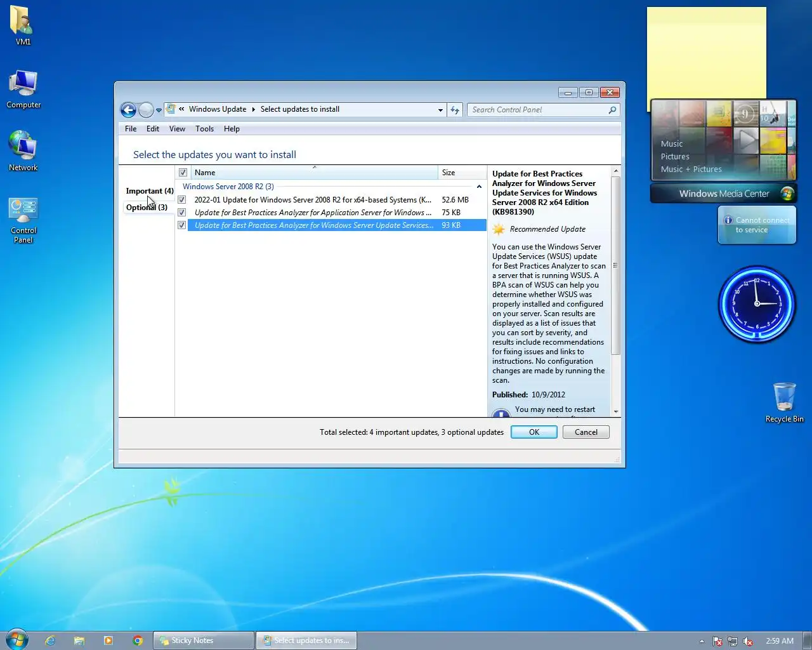Viewport: 812px width, 650px height.
Task: Open the Edit menu
Action: 153,129
